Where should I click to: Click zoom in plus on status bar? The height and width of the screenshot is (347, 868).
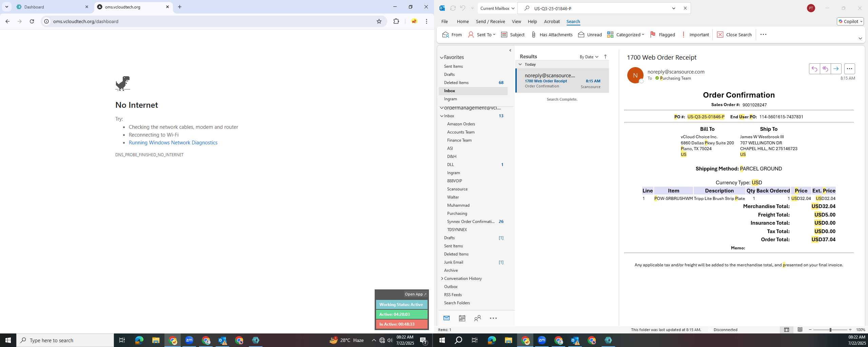point(850,330)
